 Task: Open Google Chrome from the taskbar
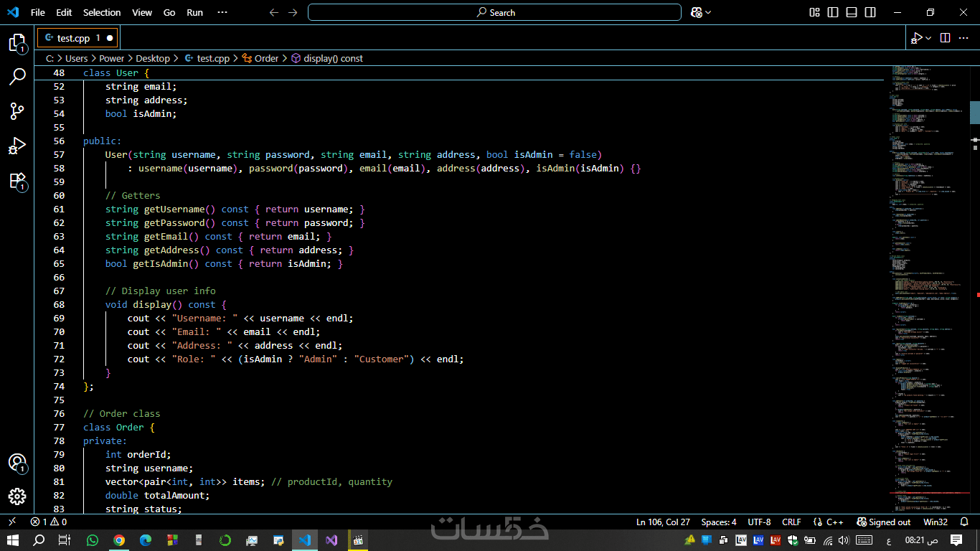coord(119,540)
